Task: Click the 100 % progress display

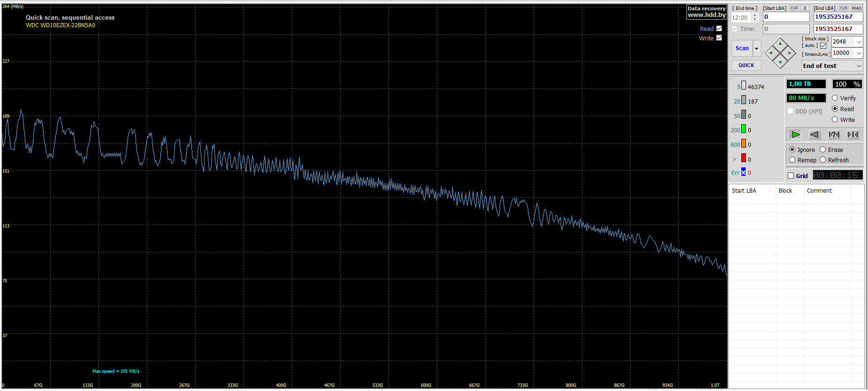Action: tap(847, 84)
